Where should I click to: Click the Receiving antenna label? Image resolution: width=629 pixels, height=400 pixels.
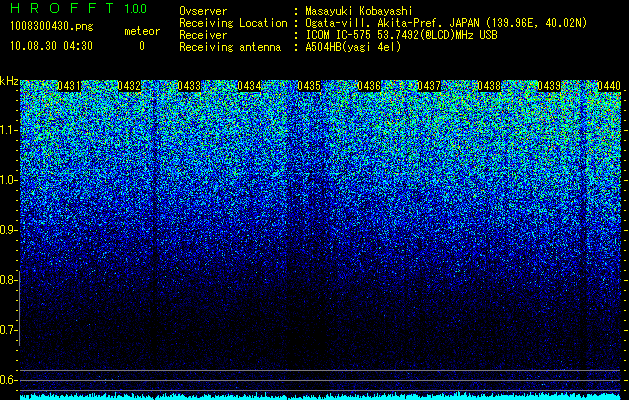(230, 47)
